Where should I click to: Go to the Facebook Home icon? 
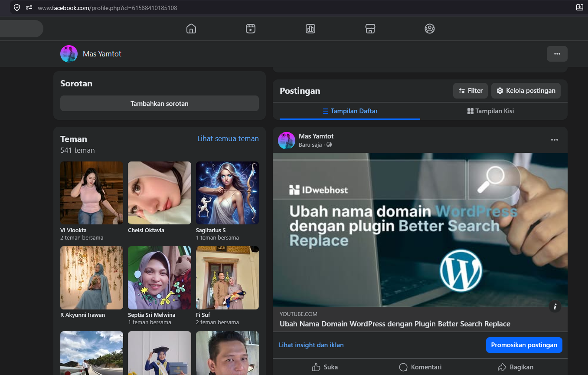tap(191, 29)
